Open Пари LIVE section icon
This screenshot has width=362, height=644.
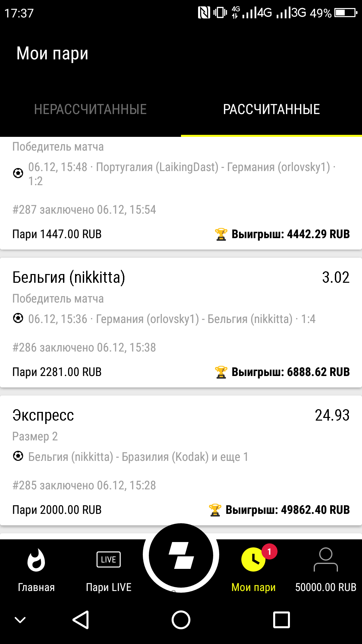click(x=109, y=559)
